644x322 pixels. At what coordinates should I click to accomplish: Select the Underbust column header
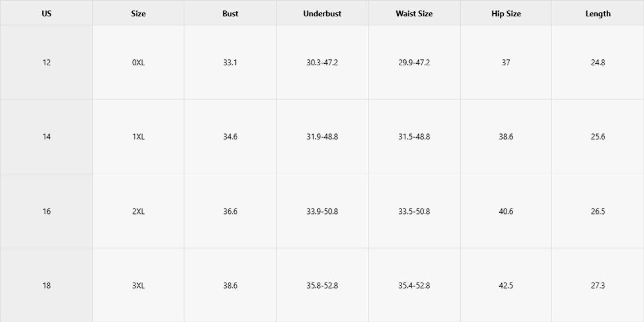[322, 14]
